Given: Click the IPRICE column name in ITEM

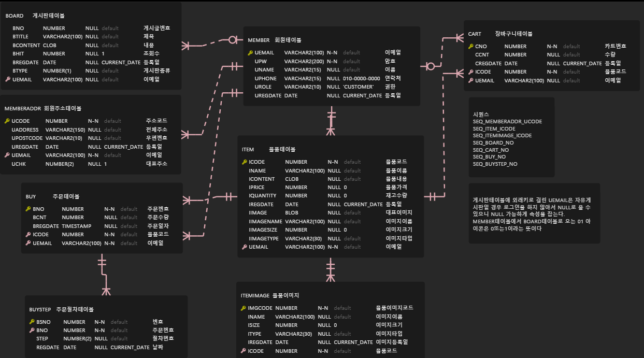Looking at the screenshot, I should click(257, 188).
